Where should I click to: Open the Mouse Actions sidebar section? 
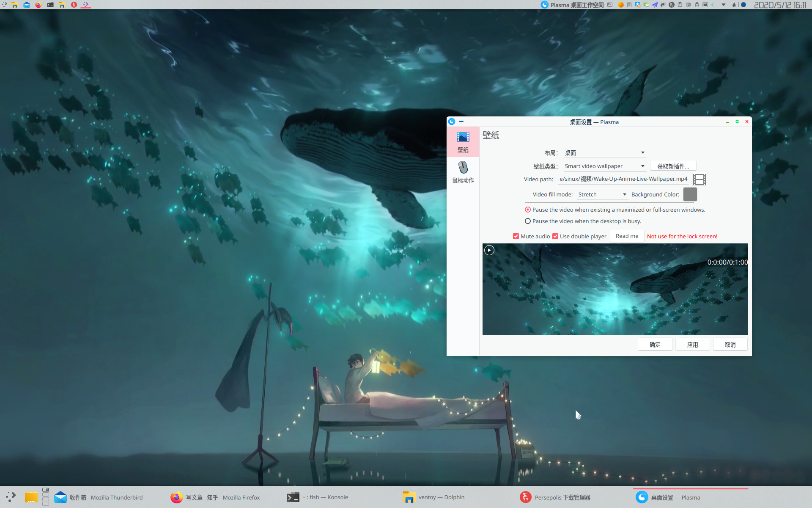coord(463,172)
